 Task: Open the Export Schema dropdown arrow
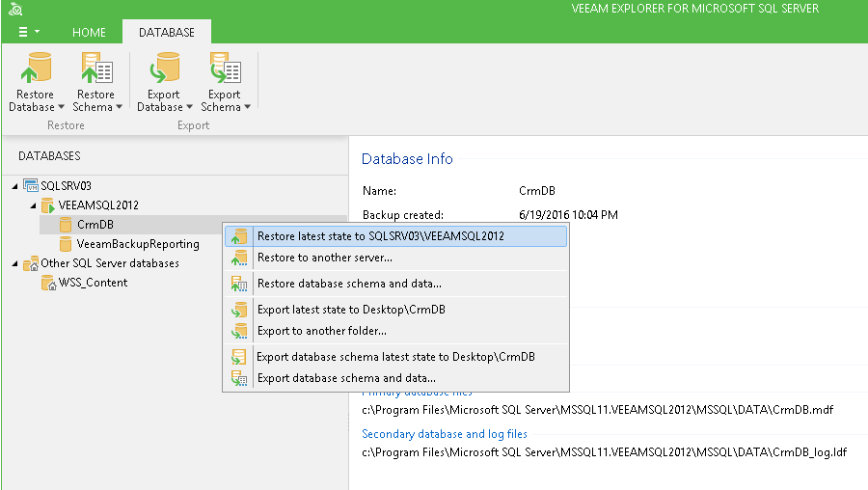coord(247,107)
